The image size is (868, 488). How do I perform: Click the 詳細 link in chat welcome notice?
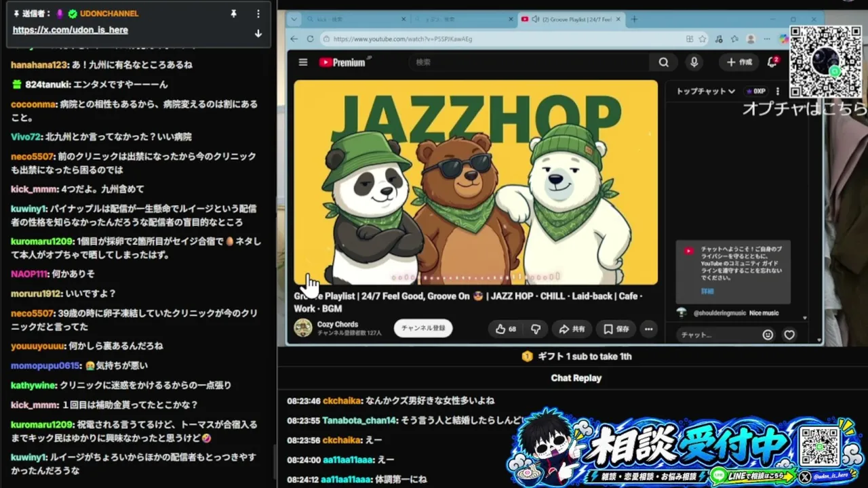[x=707, y=291]
